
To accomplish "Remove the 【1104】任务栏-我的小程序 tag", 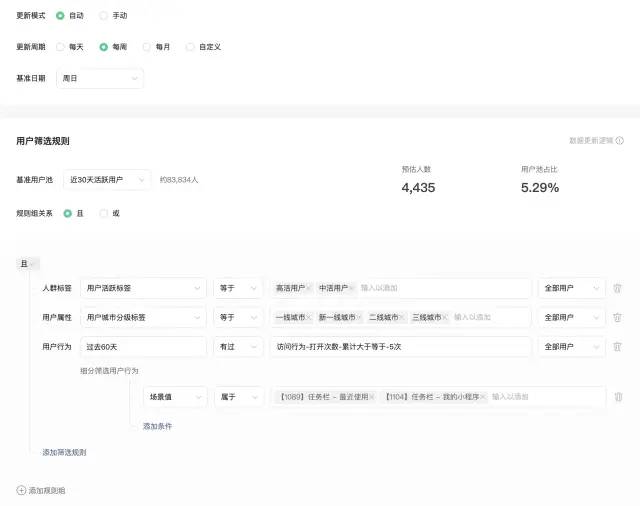I will click(483, 397).
